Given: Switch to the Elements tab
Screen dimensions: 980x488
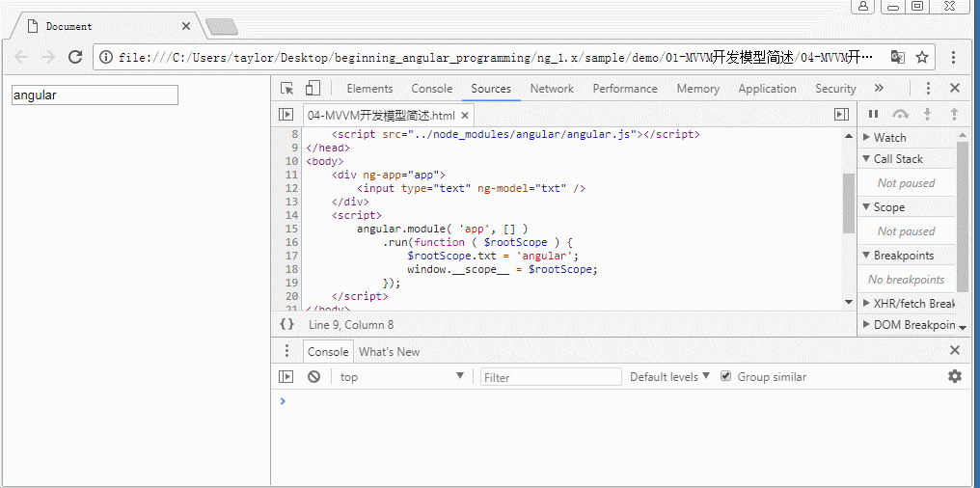Looking at the screenshot, I should tap(369, 89).
